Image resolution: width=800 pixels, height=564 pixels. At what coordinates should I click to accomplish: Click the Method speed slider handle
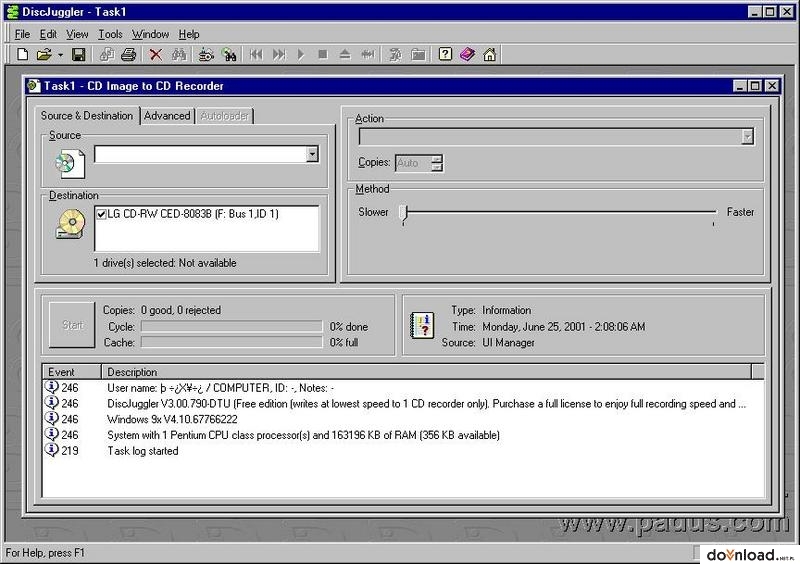[404, 215]
